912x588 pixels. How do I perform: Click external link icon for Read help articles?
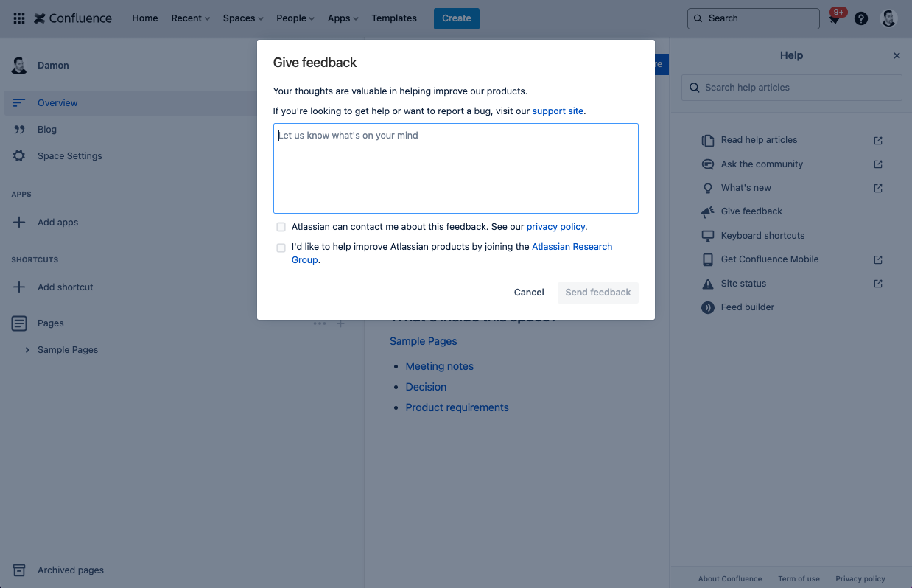(878, 140)
